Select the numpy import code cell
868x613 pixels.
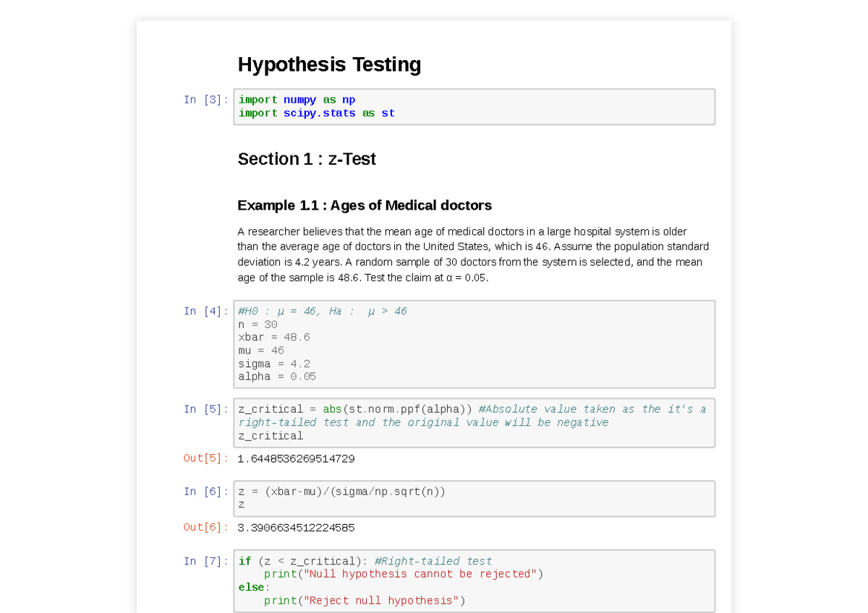(474, 106)
